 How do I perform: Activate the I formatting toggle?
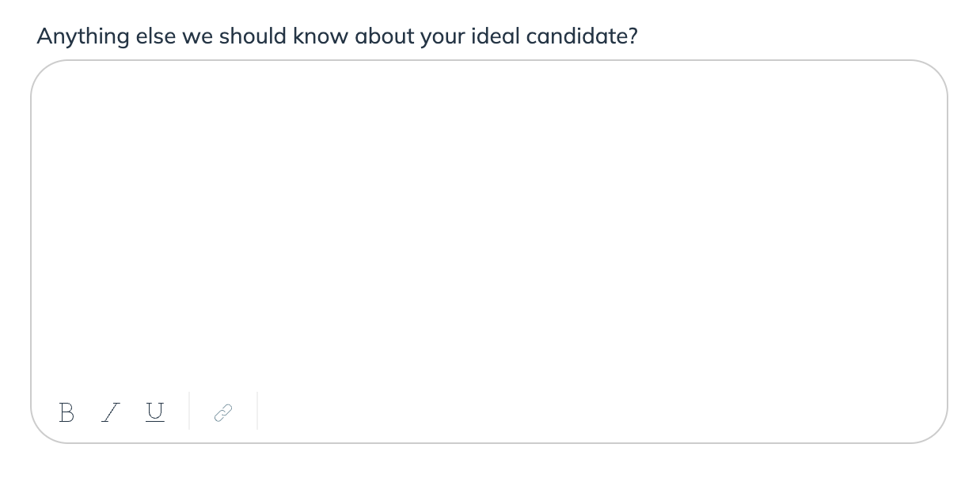point(111,412)
